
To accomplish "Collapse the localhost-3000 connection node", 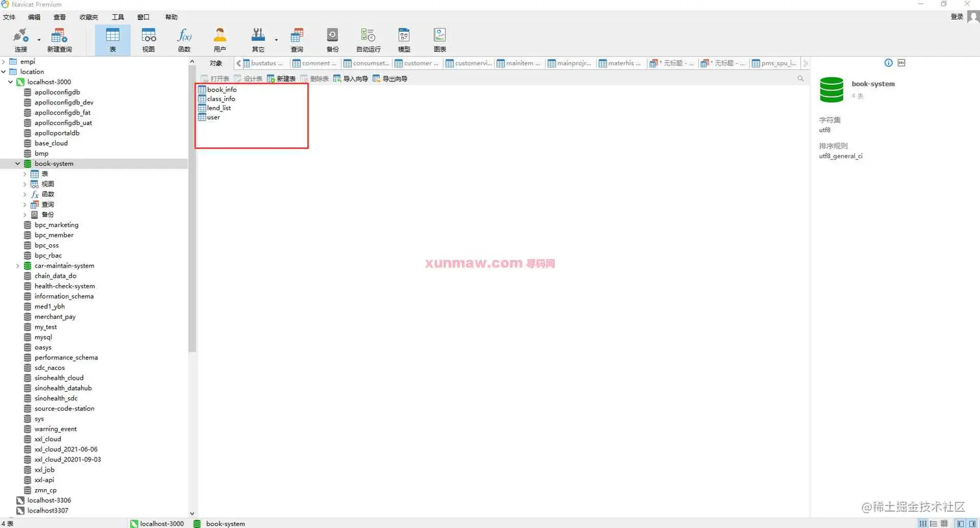I will pyautogui.click(x=10, y=82).
